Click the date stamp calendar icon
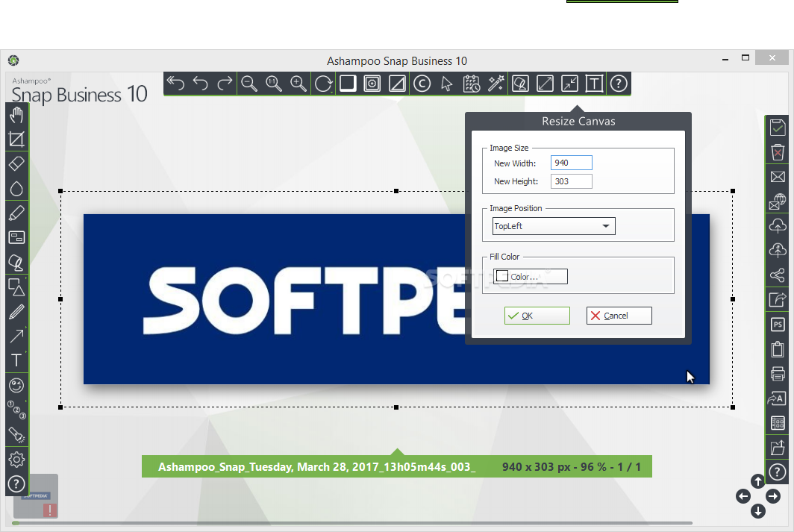The width and height of the screenshot is (794, 532). pos(472,83)
